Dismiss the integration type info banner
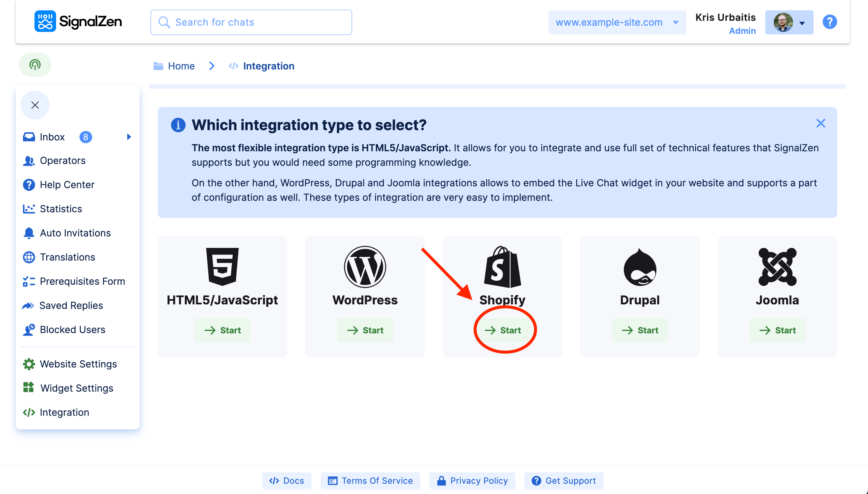Viewport: 868px width, 494px height. [821, 123]
